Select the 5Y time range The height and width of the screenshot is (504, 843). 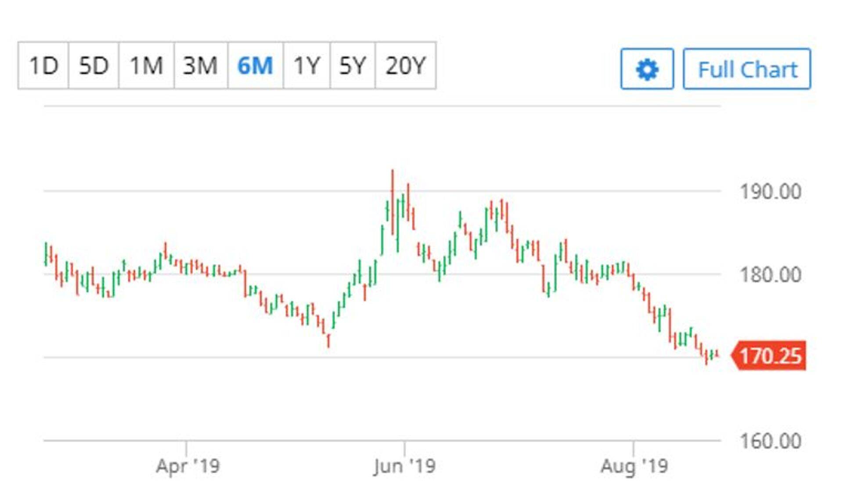353,66
